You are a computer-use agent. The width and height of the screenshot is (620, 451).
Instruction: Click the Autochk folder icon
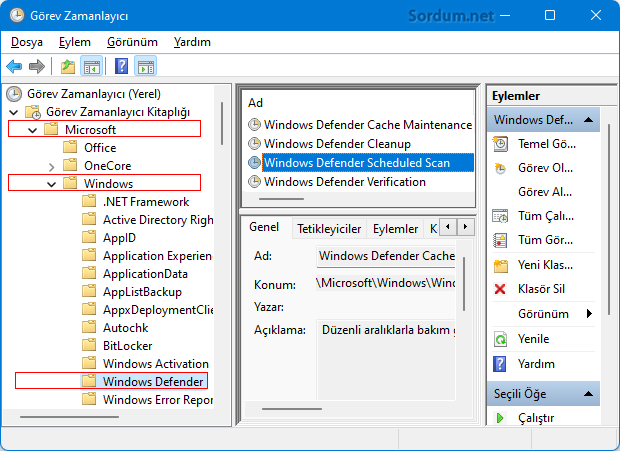[x=89, y=327]
